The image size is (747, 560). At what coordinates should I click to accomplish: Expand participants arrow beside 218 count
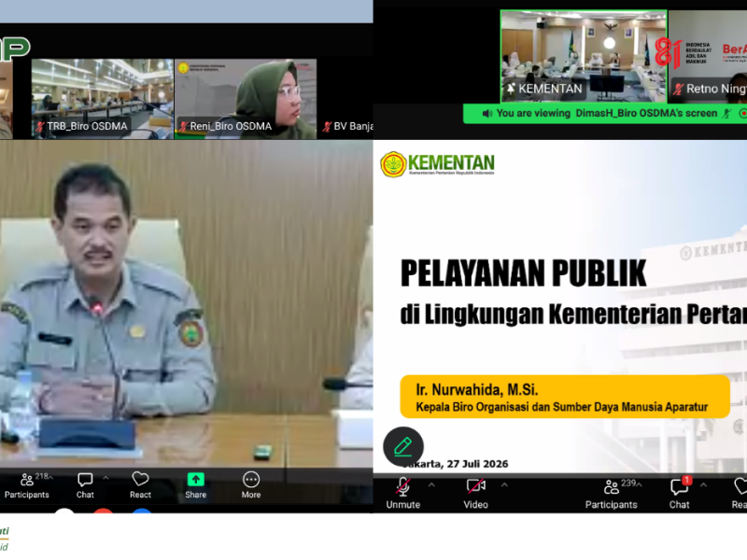50,477
